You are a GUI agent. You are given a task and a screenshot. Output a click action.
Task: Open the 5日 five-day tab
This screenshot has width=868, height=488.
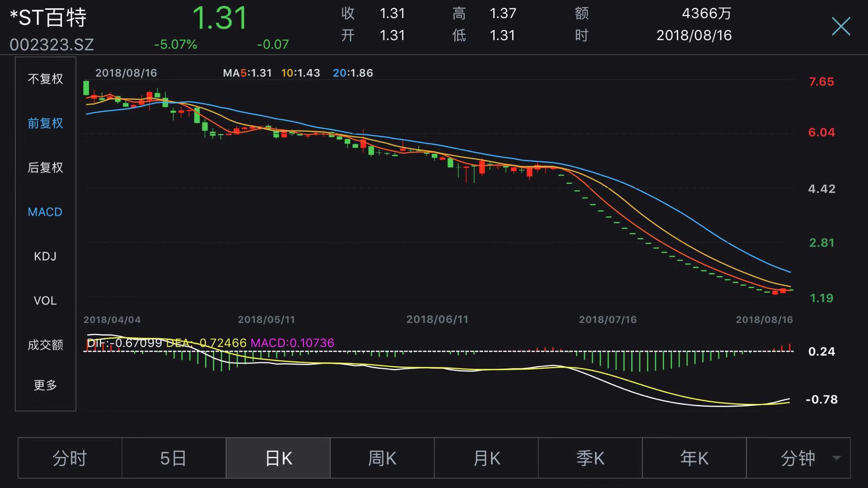click(x=174, y=458)
